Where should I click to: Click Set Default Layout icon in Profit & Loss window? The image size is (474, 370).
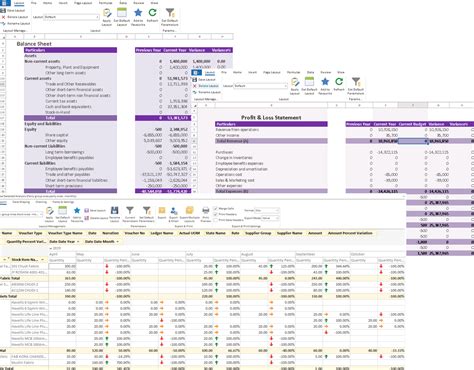(x=309, y=82)
